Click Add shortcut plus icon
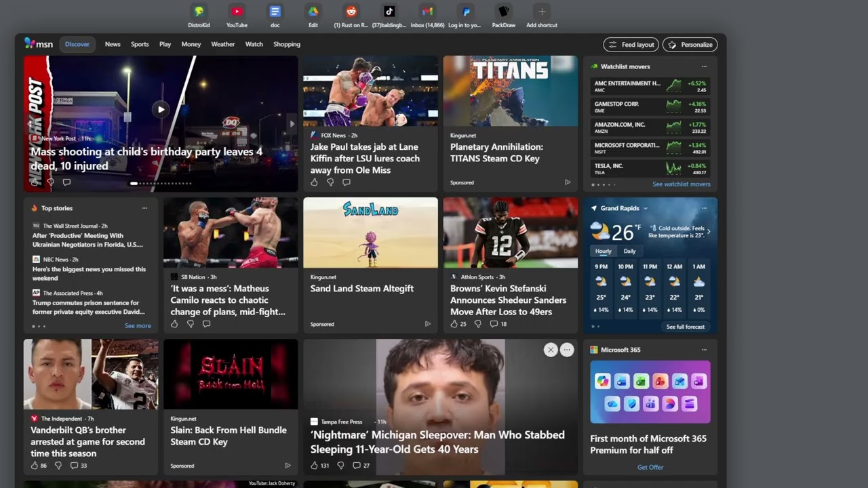Screen dimensions: 868x488 point(541,12)
